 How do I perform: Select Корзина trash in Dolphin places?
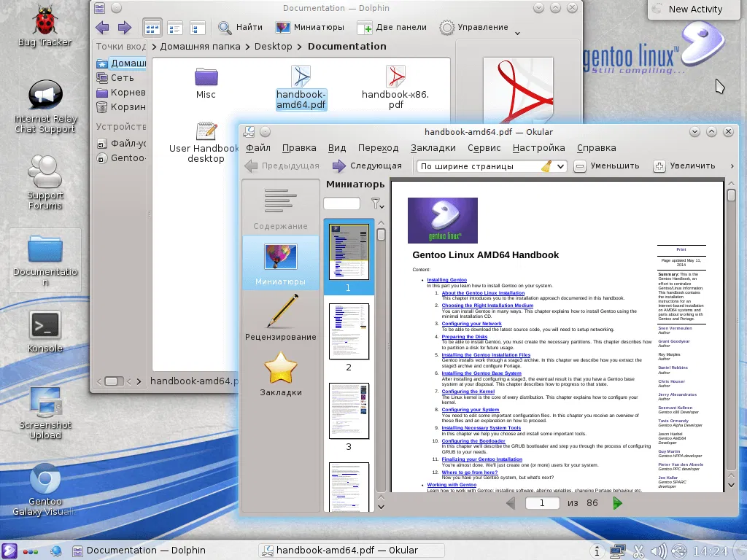pyautogui.click(x=121, y=107)
